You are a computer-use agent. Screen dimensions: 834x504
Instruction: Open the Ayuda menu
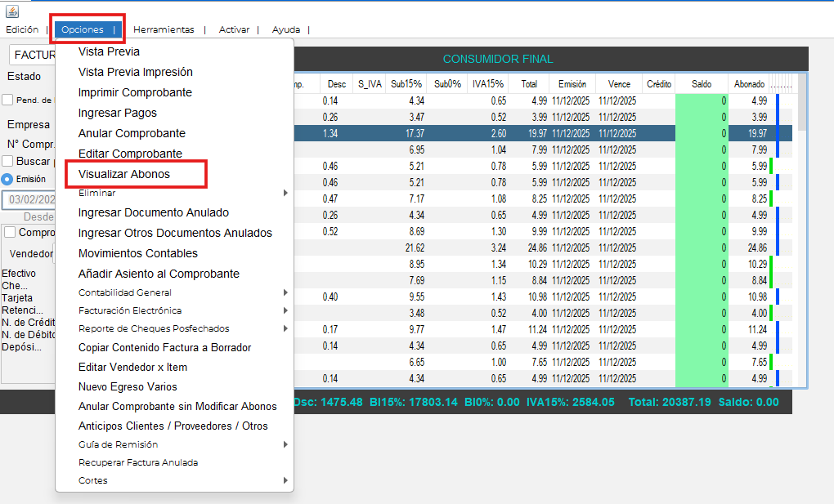tap(286, 29)
